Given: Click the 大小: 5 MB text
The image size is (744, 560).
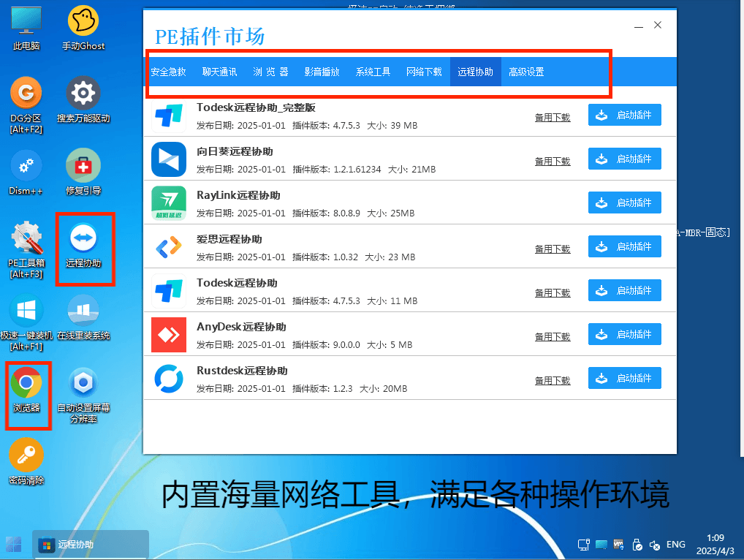Looking at the screenshot, I should (x=390, y=344).
